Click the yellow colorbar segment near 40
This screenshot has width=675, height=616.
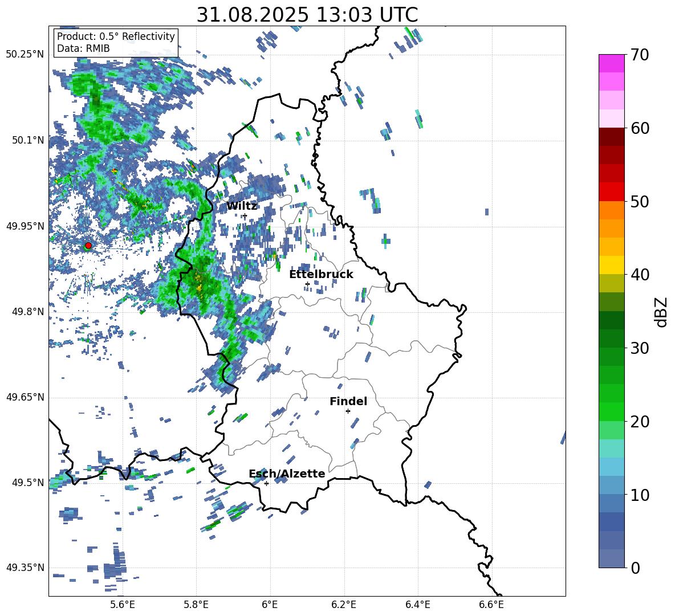coord(611,265)
